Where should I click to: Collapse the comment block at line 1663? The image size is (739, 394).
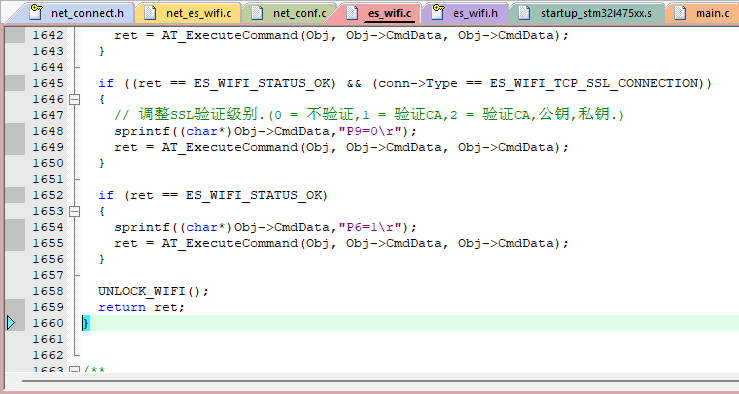(x=74, y=370)
